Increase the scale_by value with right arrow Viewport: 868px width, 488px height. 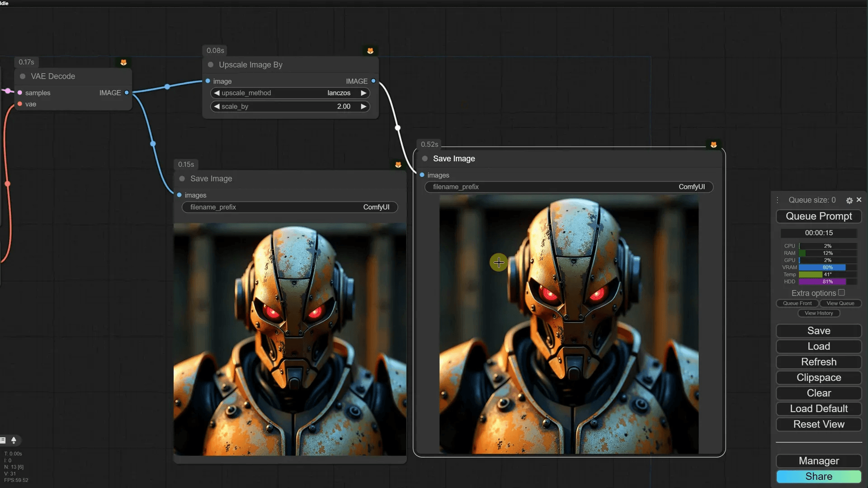click(363, 107)
